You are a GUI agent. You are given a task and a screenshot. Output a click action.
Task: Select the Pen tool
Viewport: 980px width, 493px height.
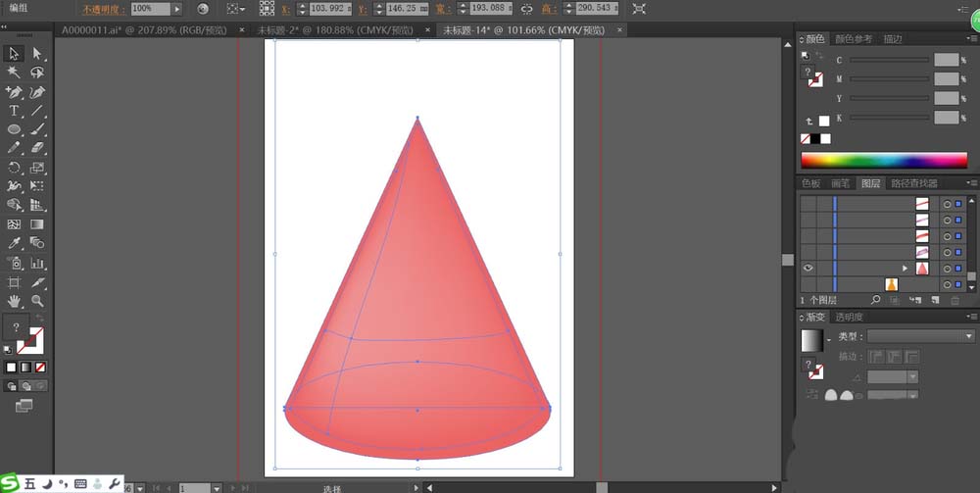[x=14, y=92]
